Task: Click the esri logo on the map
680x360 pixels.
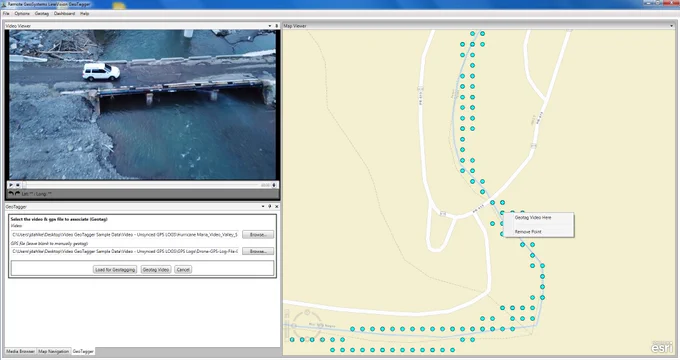Action: pos(661,347)
